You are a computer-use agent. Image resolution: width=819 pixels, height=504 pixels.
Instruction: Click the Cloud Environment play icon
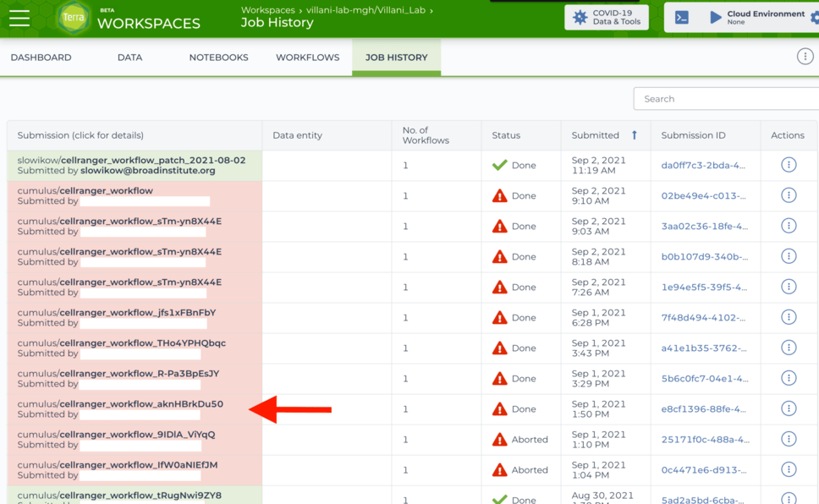click(716, 17)
